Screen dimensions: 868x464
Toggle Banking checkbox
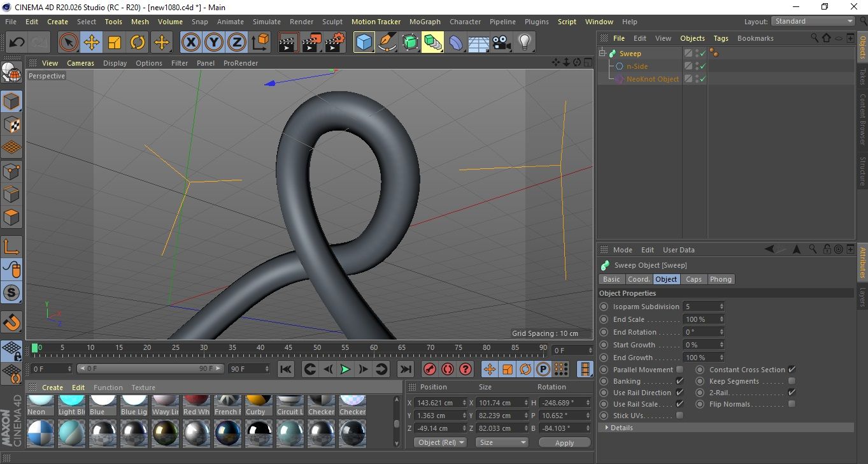coord(679,381)
